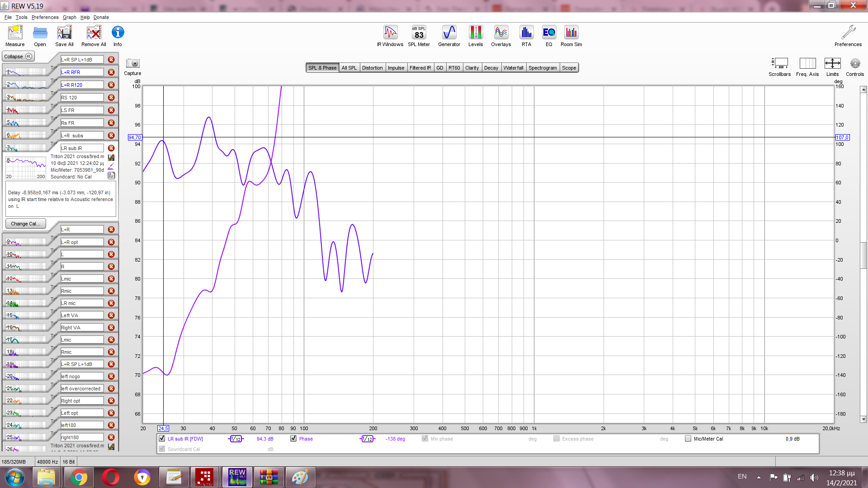Open the Donate menu link

101,17
